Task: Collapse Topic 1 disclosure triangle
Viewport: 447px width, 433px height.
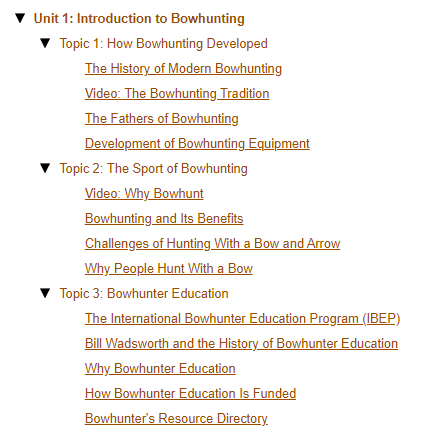Action: [x=45, y=43]
